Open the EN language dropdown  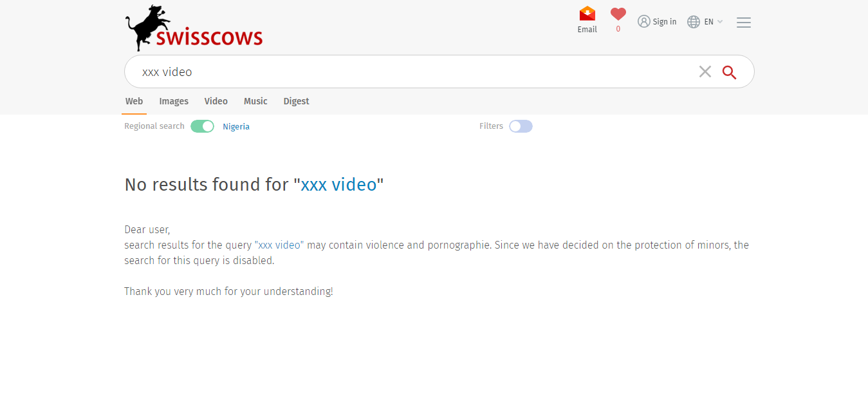point(714,22)
